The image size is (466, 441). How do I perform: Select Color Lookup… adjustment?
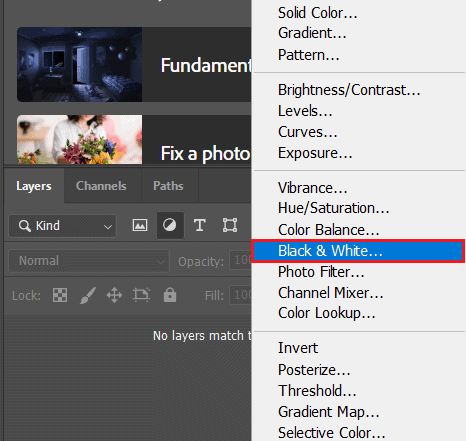click(x=327, y=313)
